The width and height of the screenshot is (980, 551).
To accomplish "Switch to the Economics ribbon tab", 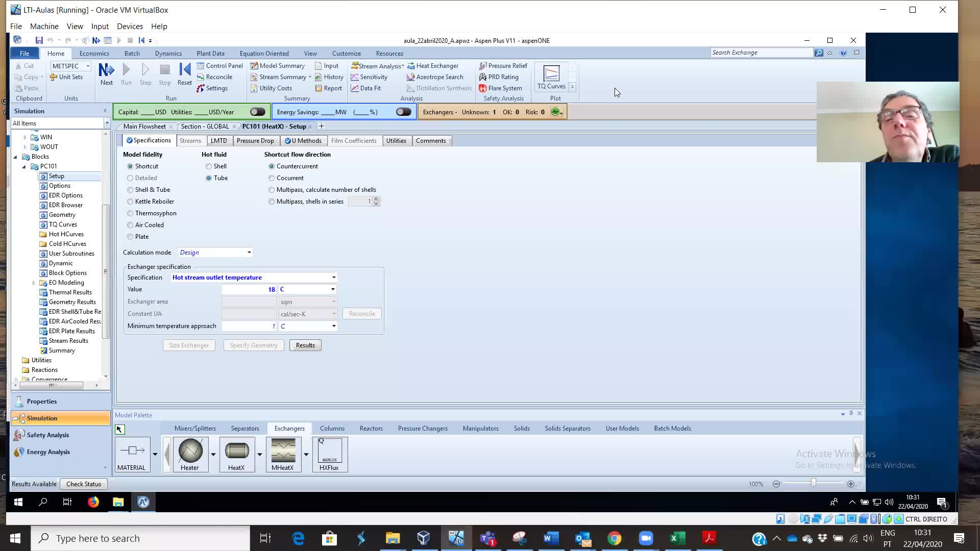I will coord(94,53).
